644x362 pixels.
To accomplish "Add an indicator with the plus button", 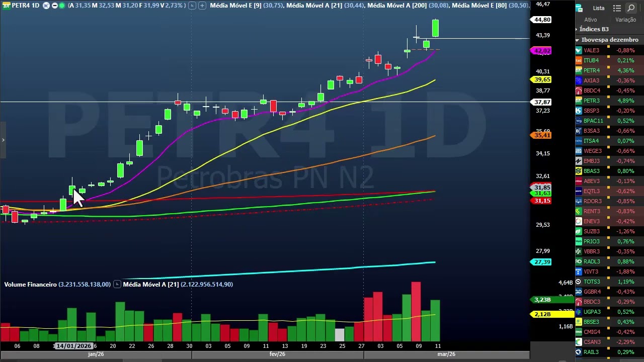I will [202, 6].
